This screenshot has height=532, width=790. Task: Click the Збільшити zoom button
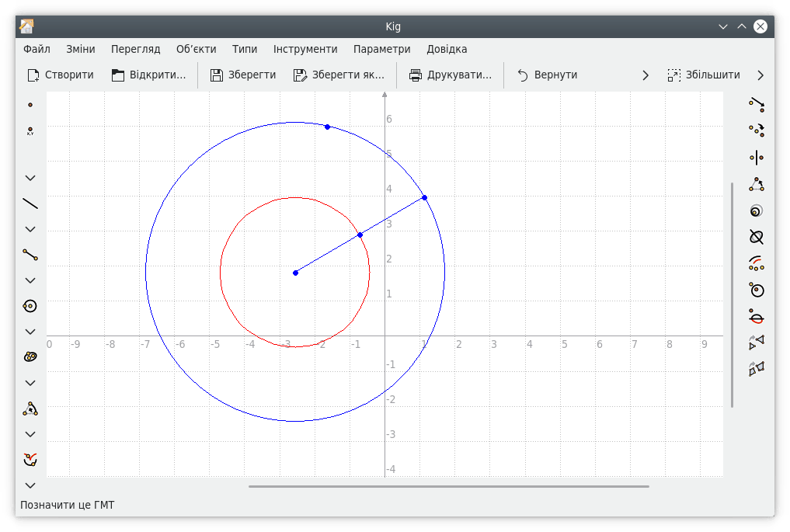tap(703, 75)
